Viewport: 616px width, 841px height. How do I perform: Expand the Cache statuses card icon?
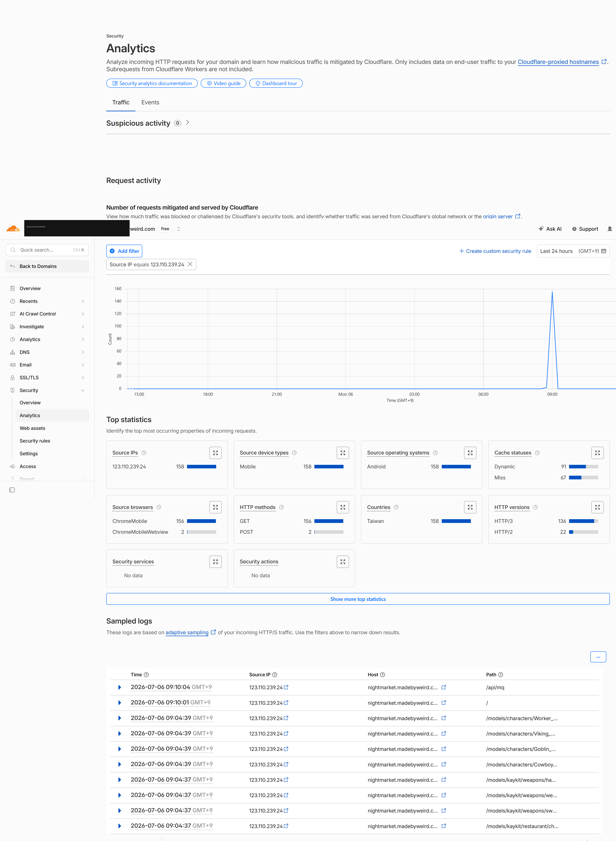coord(597,453)
